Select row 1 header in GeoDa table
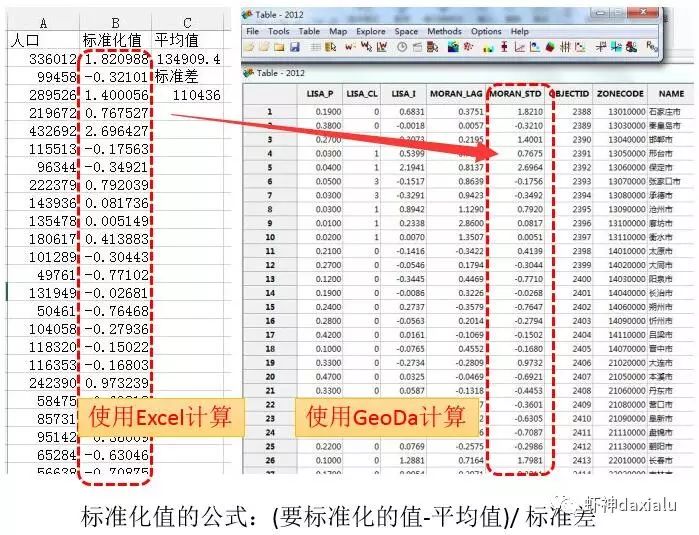Screen dimensions: 699x535 270,111
